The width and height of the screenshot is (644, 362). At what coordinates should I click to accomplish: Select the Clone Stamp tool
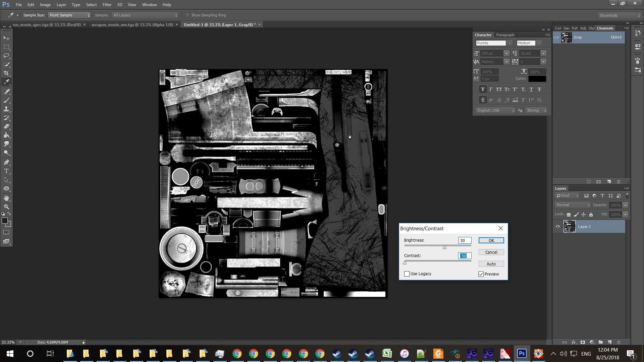tap(6, 109)
